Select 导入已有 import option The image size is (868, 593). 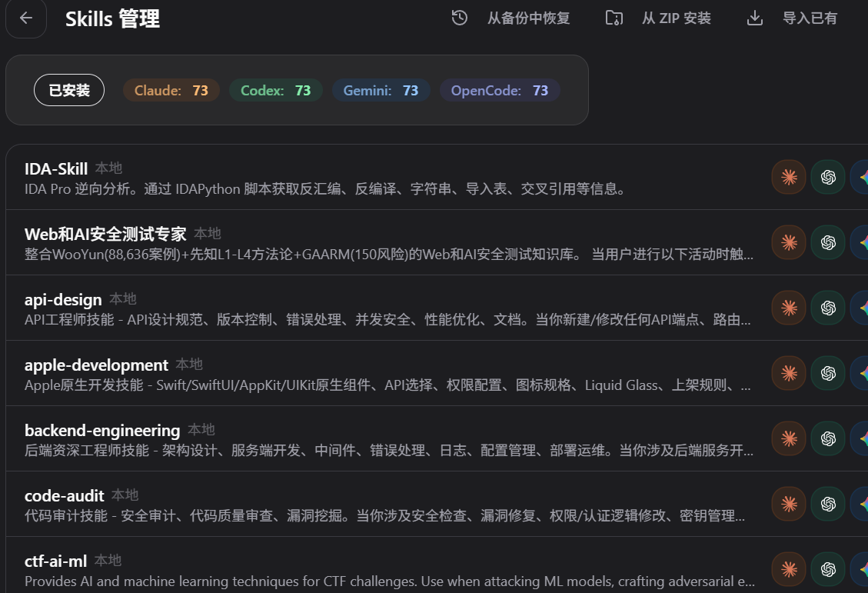tap(810, 18)
